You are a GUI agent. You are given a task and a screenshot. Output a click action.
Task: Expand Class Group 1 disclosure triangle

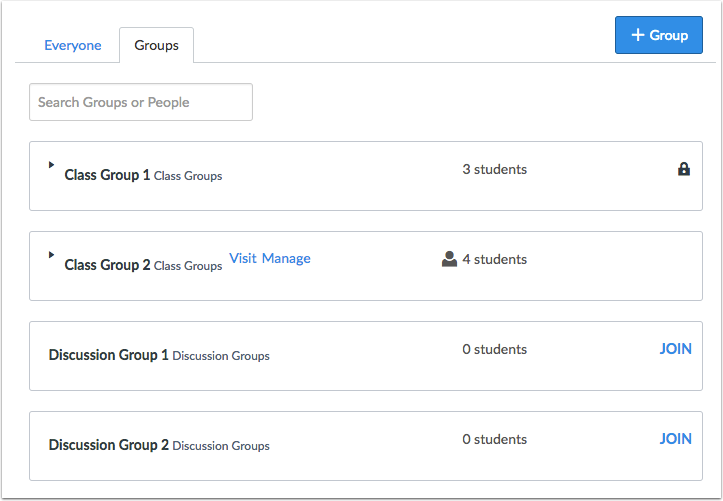pyautogui.click(x=52, y=165)
